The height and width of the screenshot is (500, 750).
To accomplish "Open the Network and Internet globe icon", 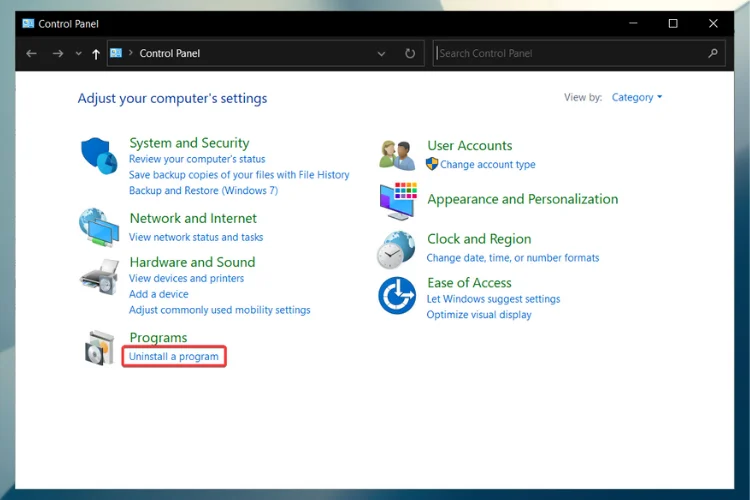I will click(x=99, y=227).
